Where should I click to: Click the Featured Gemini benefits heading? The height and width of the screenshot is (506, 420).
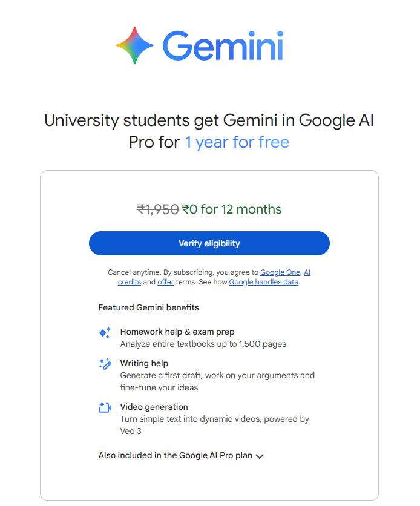[x=148, y=307]
